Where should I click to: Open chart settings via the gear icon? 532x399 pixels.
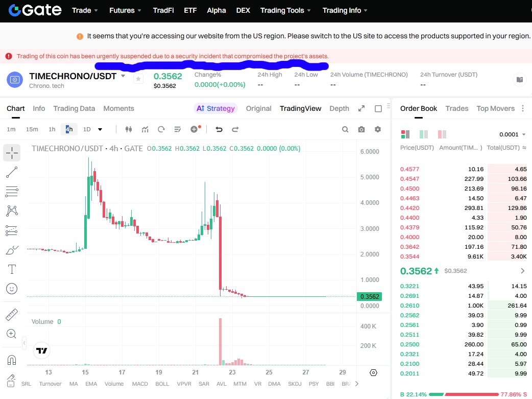click(x=378, y=129)
